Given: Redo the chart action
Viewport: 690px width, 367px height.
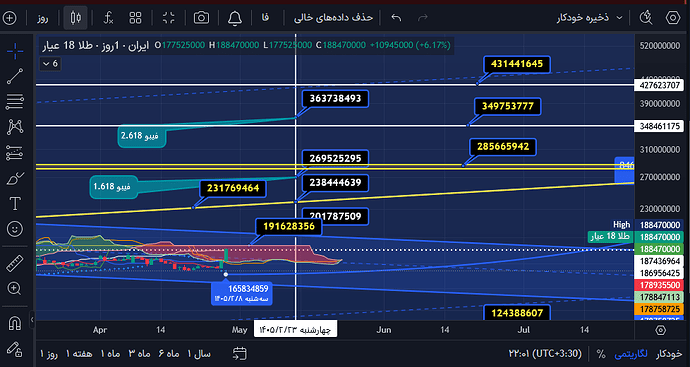Looking at the screenshot, I should [422, 18].
